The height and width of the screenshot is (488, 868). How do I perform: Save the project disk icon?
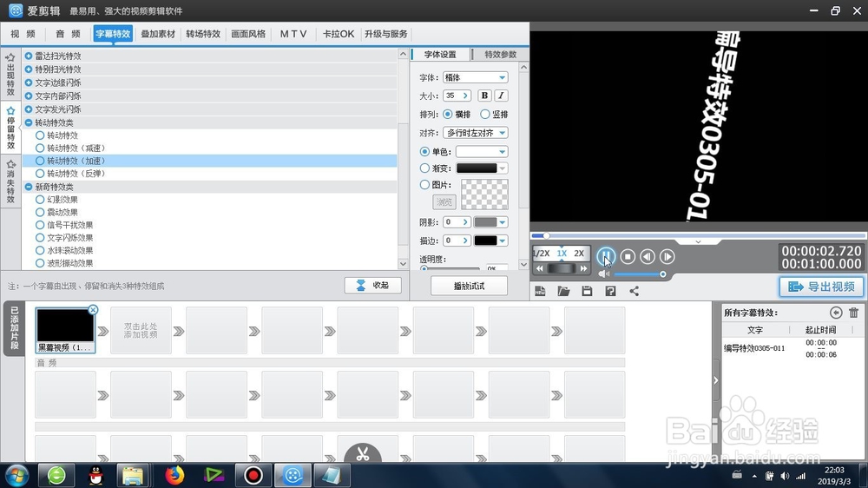pyautogui.click(x=587, y=292)
